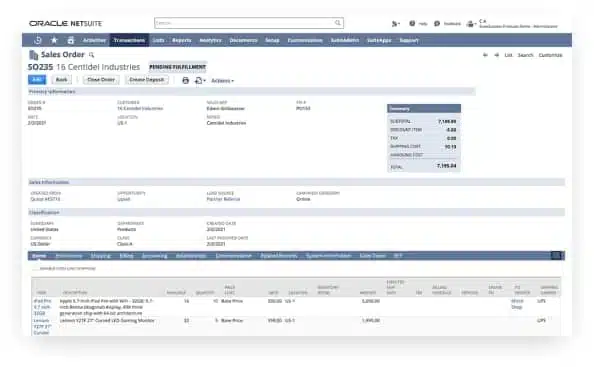594x367 pixels.
Task: Open the Activities menu
Action: 94,40
